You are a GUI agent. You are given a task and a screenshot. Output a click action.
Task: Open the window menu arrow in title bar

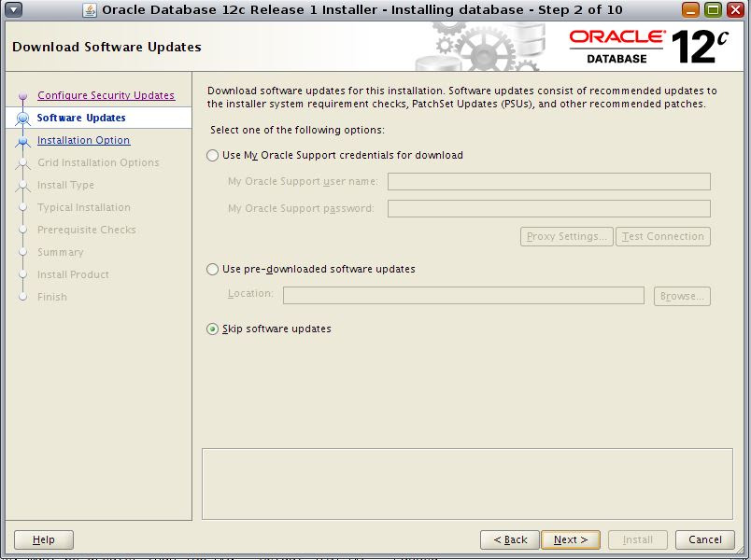[13, 9]
